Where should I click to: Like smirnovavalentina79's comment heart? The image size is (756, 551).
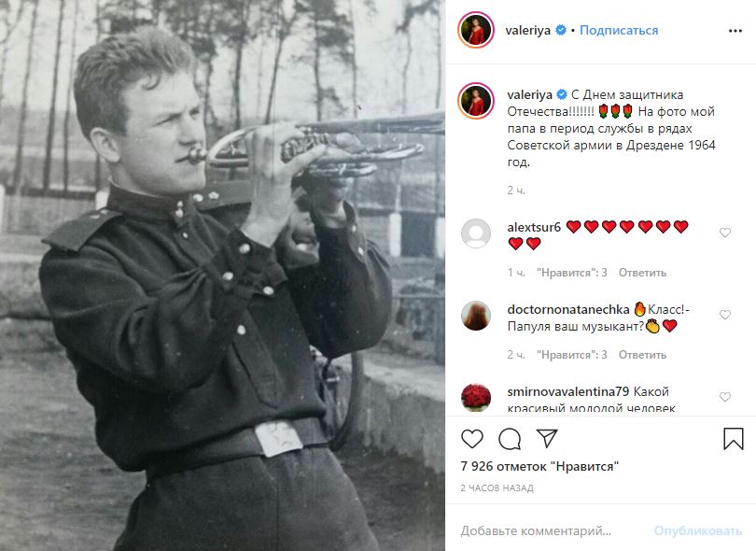724,397
